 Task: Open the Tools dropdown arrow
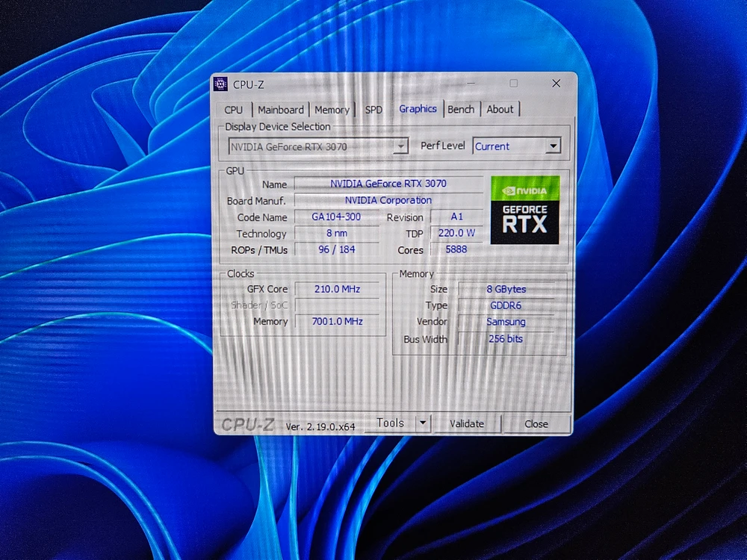tap(423, 423)
